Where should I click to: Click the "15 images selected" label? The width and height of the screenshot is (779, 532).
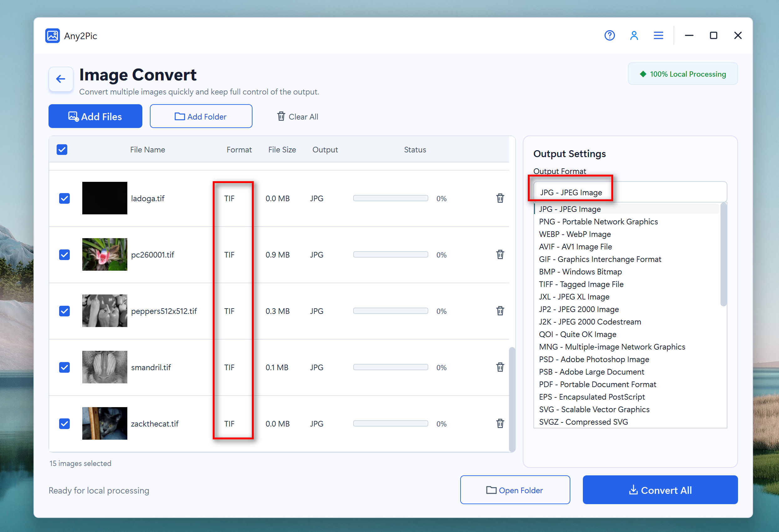pyautogui.click(x=80, y=463)
